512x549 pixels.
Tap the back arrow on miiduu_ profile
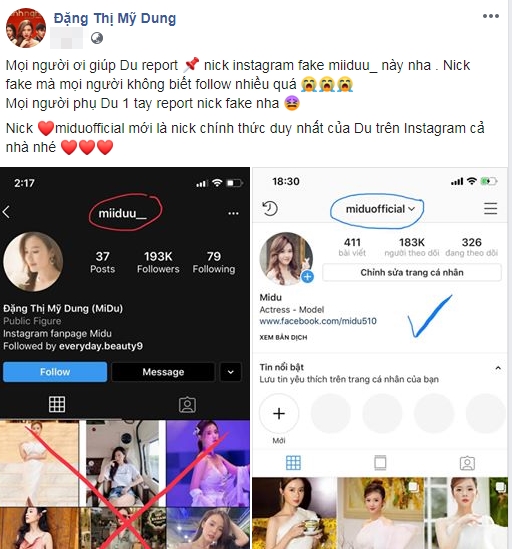point(6,212)
